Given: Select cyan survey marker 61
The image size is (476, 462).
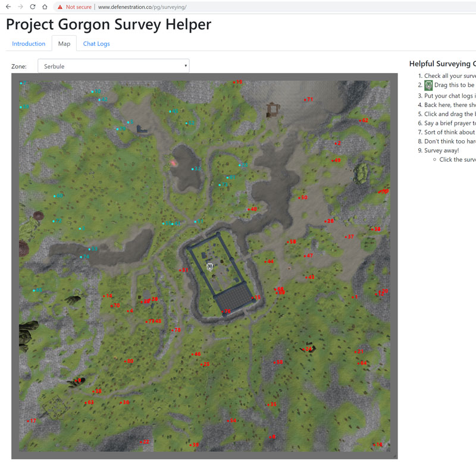Looking at the screenshot, I should pyautogui.click(x=231, y=177).
